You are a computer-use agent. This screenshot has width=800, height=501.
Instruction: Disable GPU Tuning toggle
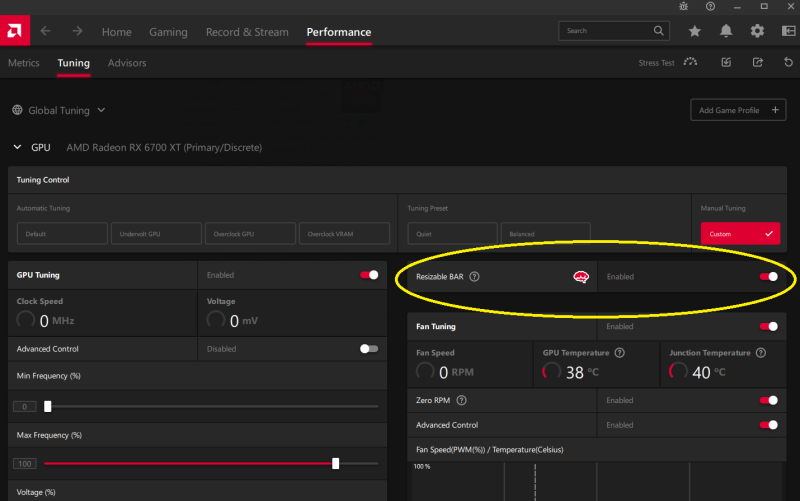[369, 275]
